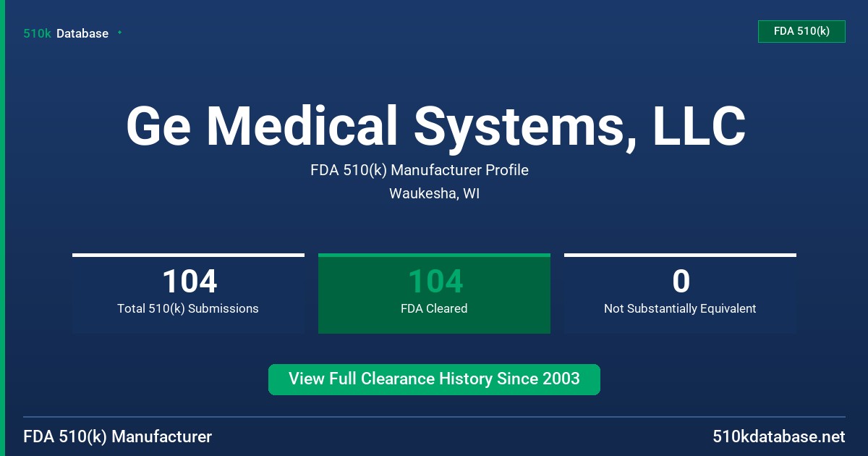This screenshot has height=456, width=868.
Task: Click the FDA 510(k) badge
Action: [801, 31]
